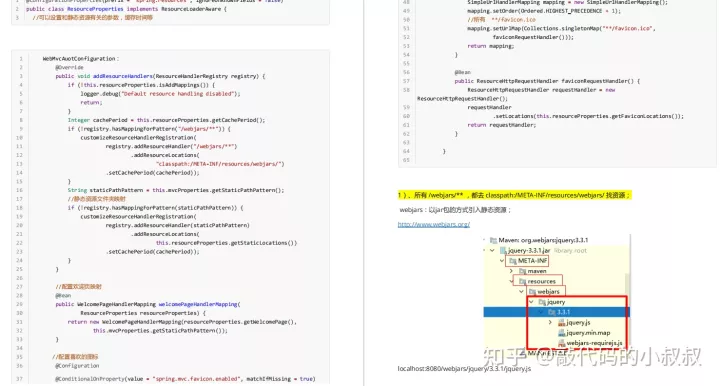Click the 'return requestHandler;' code line
The height and width of the screenshot is (386, 720).
click(501, 125)
